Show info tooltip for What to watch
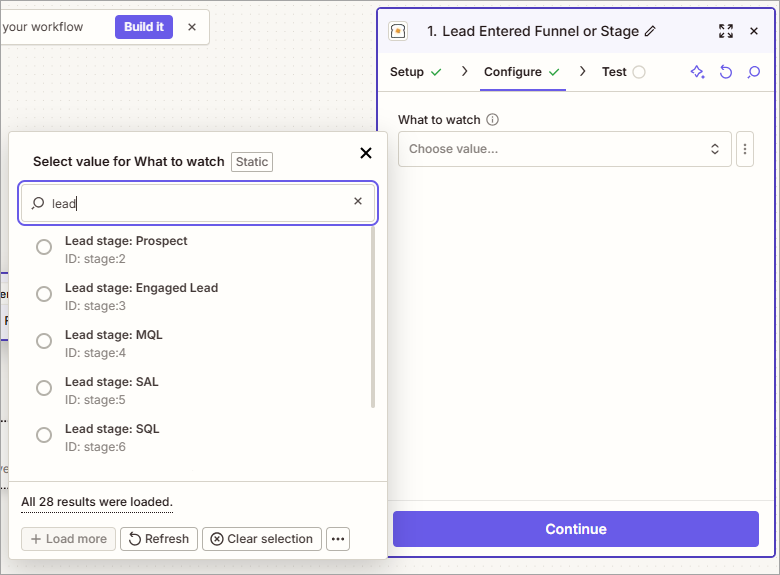 pyautogui.click(x=492, y=120)
